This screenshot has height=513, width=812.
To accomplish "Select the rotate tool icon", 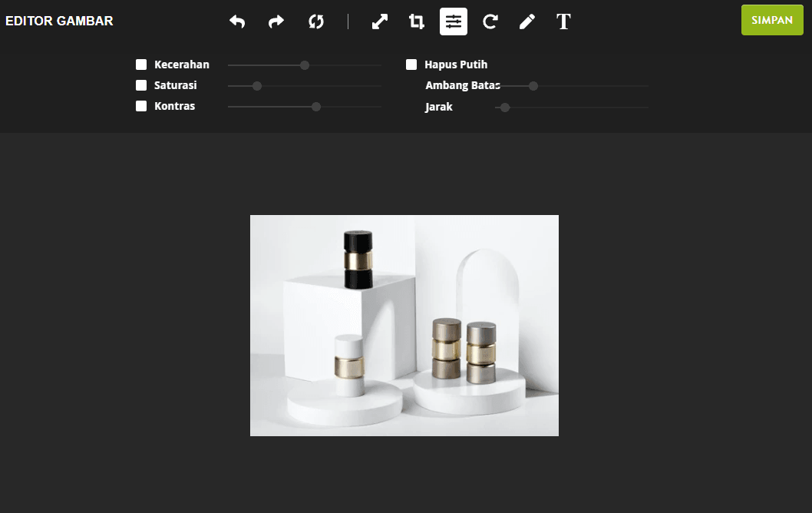I will click(x=490, y=22).
